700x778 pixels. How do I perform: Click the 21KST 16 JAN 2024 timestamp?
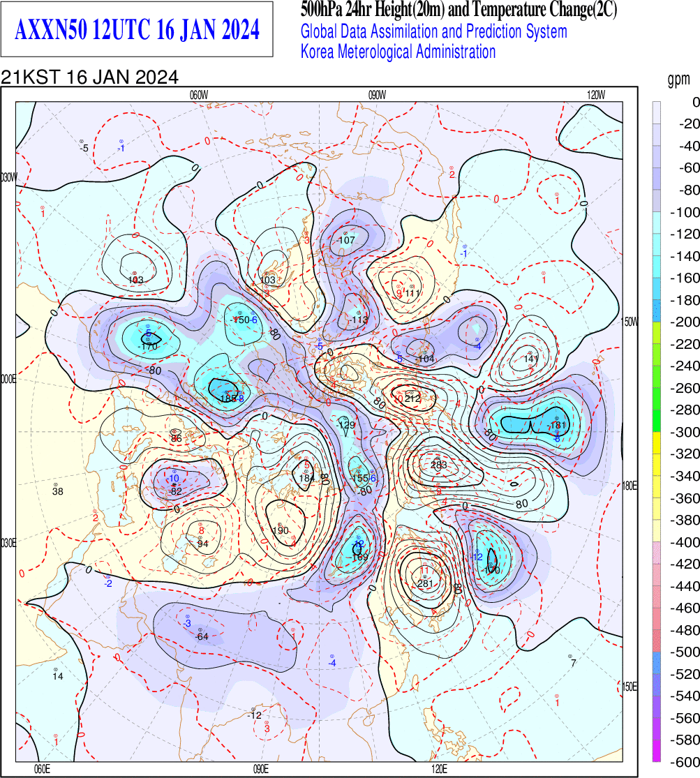point(90,77)
